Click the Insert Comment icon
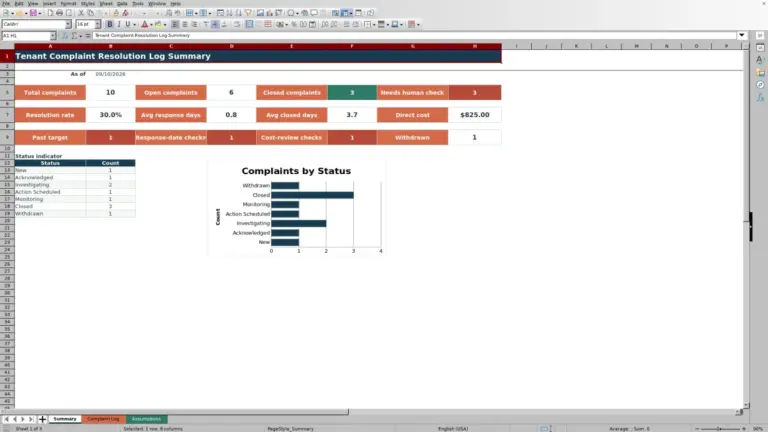768x432 pixels. pos(313,13)
